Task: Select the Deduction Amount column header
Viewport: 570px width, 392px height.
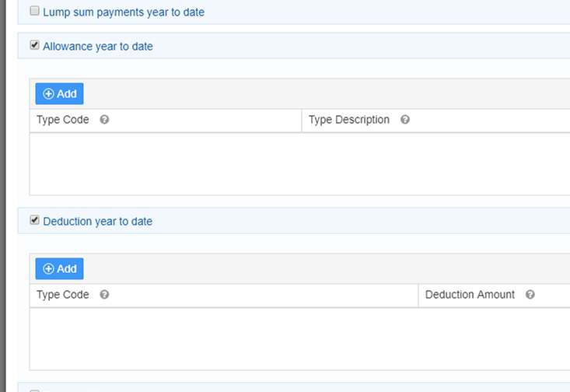Action: pos(470,295)
